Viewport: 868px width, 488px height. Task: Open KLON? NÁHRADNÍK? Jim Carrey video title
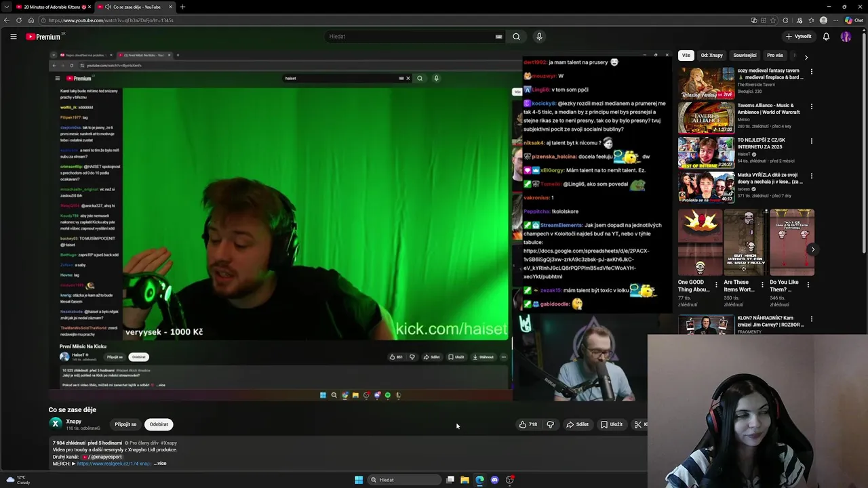point(770,321)
